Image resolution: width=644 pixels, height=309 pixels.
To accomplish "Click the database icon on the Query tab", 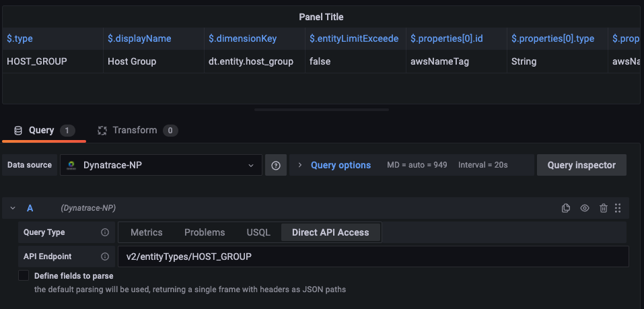I will [18, 131].
